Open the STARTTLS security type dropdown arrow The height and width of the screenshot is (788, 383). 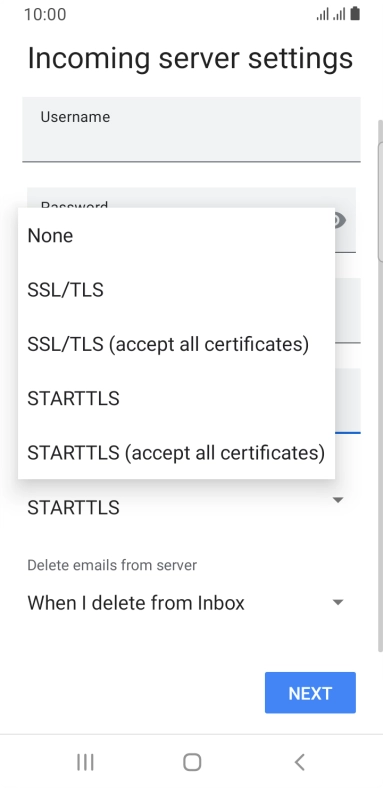point(338,500)
